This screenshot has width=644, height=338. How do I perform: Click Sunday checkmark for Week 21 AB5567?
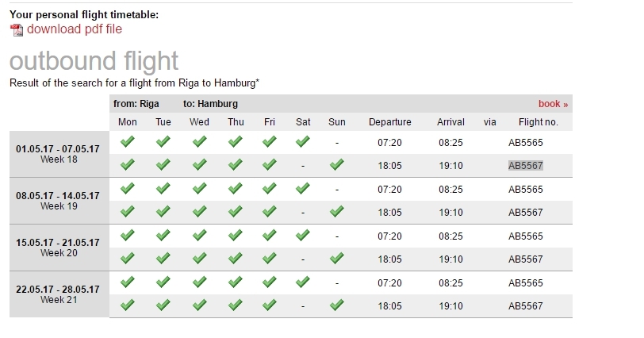pyautogui.click(x=337, y=305)
